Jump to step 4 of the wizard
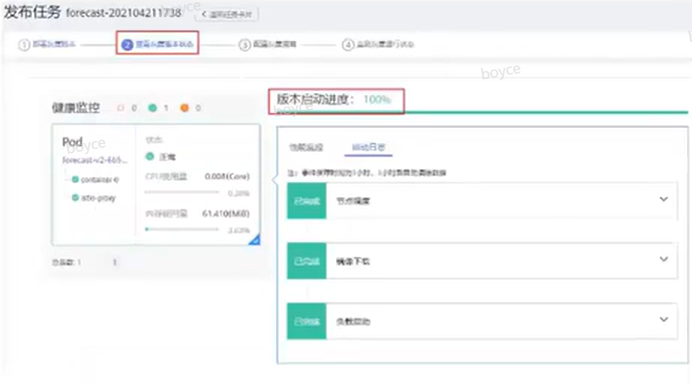Screen dimensions: 692x384 pyautogui.click(x=378, y=45)
